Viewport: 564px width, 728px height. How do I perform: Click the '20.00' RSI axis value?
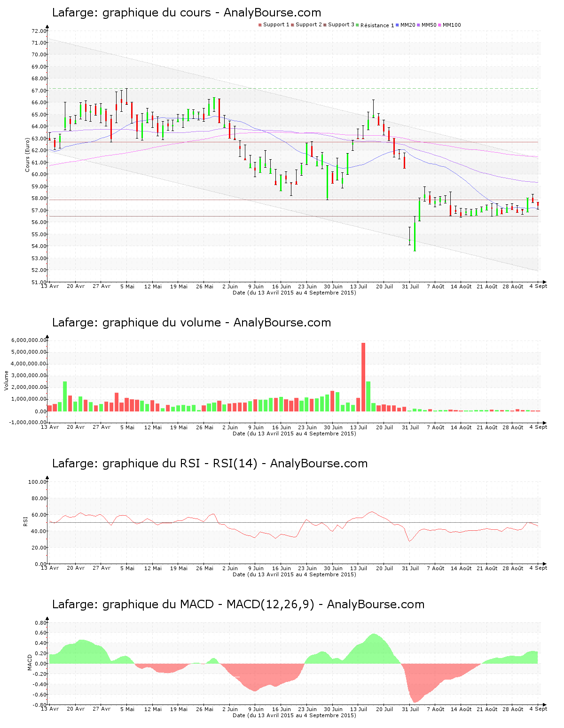pyautogui.click(x=39, y=548)
